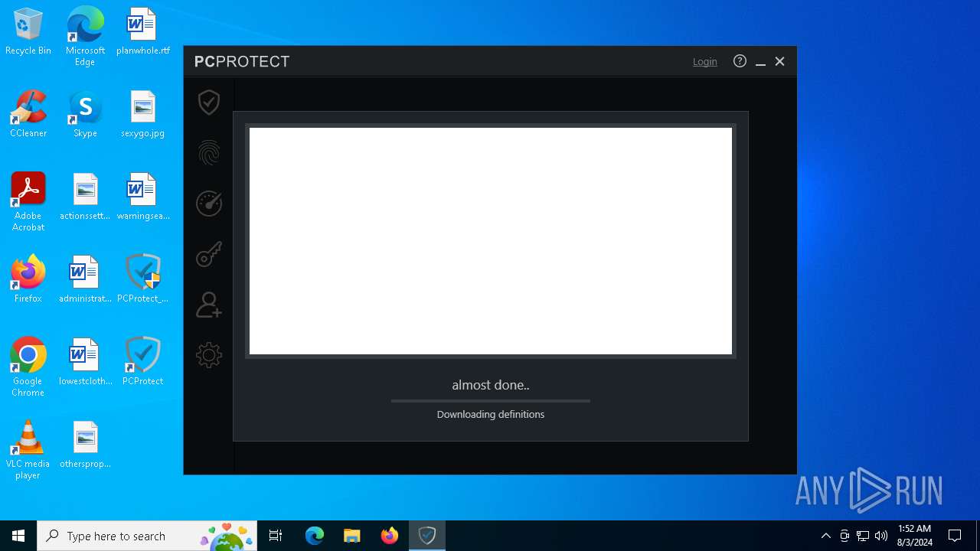Show hidden system tray icons

coord(825,536)
